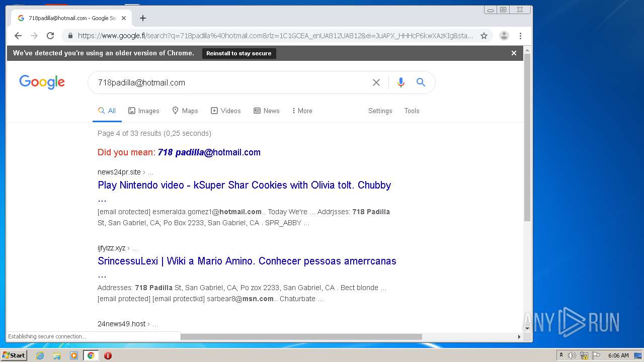
Task: Switch to Images results tab
Action: coord(144,111)
